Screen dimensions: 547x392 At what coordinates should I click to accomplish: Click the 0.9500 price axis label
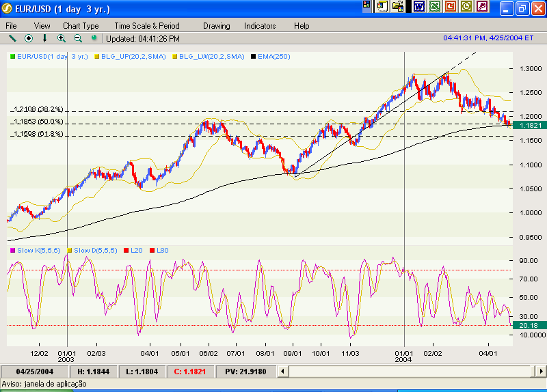[531, 237]
